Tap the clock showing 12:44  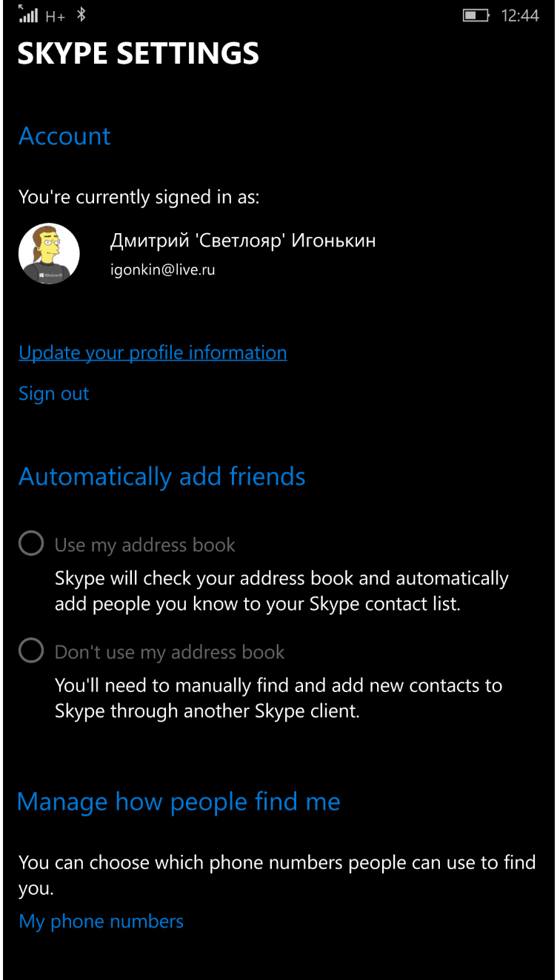point(520,15)
